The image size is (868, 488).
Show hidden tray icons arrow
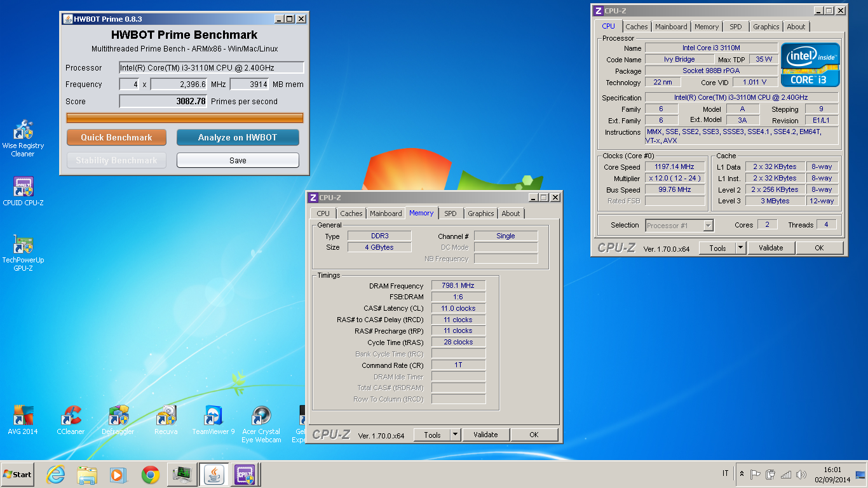(x=742, y=474)
